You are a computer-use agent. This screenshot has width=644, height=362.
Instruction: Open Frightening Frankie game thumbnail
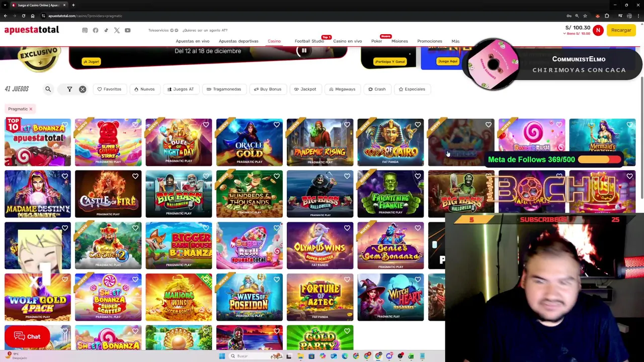click(390, 194)
